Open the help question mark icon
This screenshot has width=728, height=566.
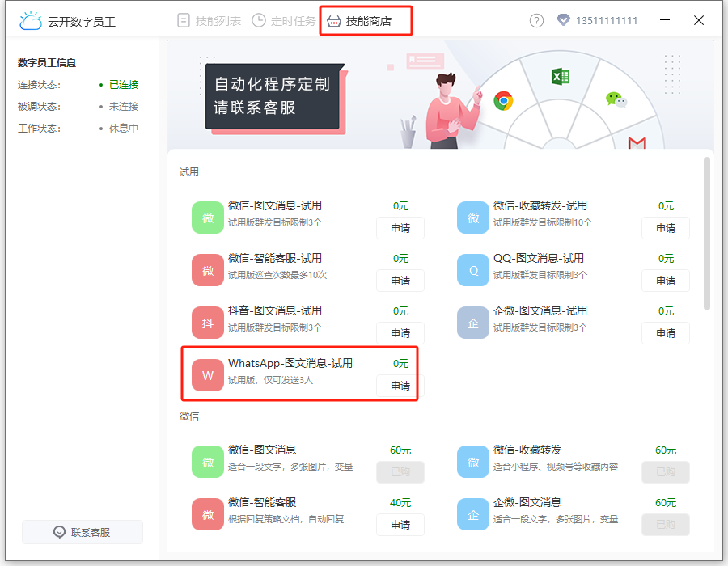[536, 21]
